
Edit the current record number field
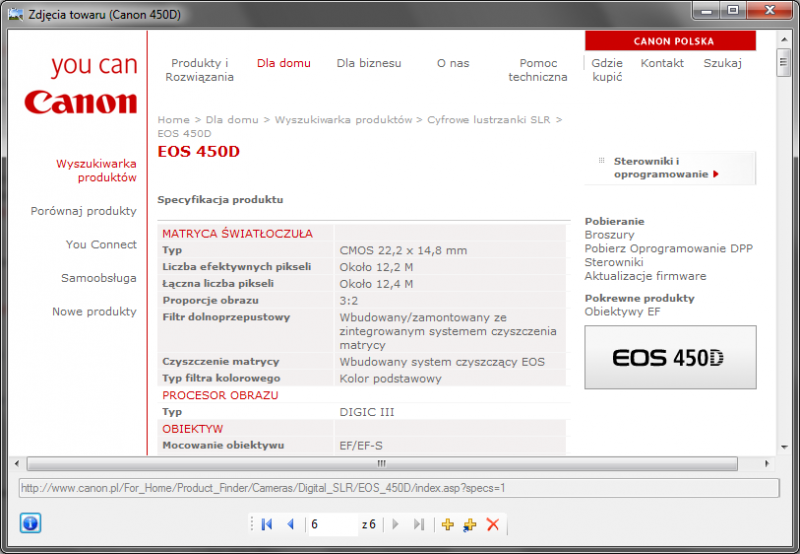tap(332, 524)
